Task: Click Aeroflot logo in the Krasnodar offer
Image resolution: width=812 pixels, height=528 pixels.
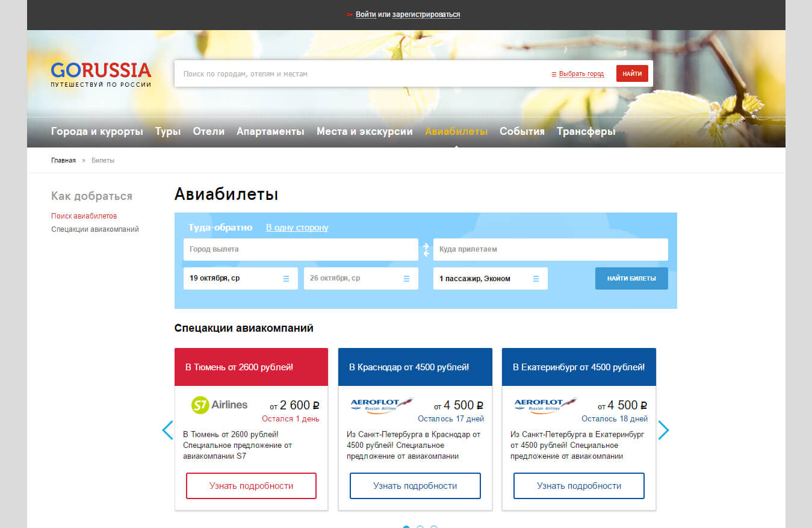Action: tap(382, 405)
